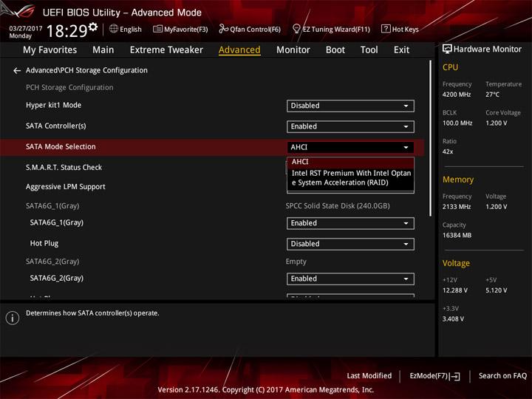Image resolution: width=532 pixels, height=399 pixels.
Task: Click CPU temperature 27°C value
Action: click(x=492, y=95)
